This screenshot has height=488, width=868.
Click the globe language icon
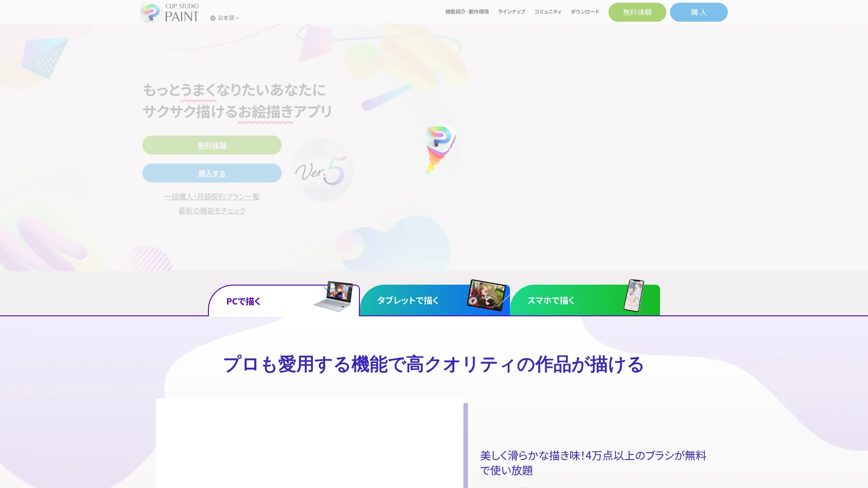[213, 18]
